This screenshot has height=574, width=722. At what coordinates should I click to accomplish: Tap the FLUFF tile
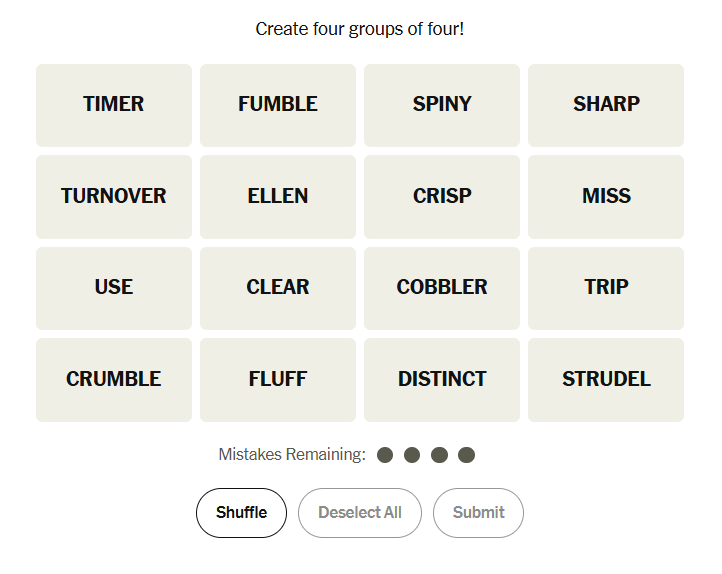[x=278, y=379]
